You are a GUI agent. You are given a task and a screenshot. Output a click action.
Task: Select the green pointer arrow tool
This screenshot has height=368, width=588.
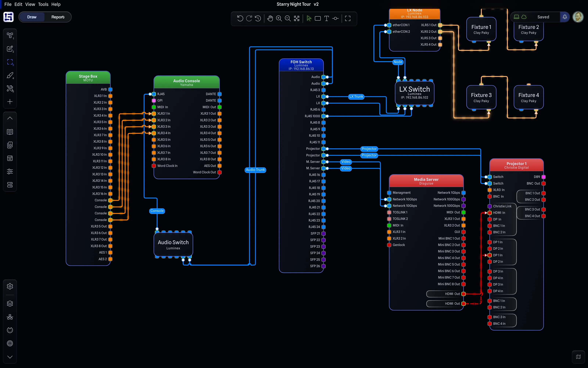pos(309,19)
